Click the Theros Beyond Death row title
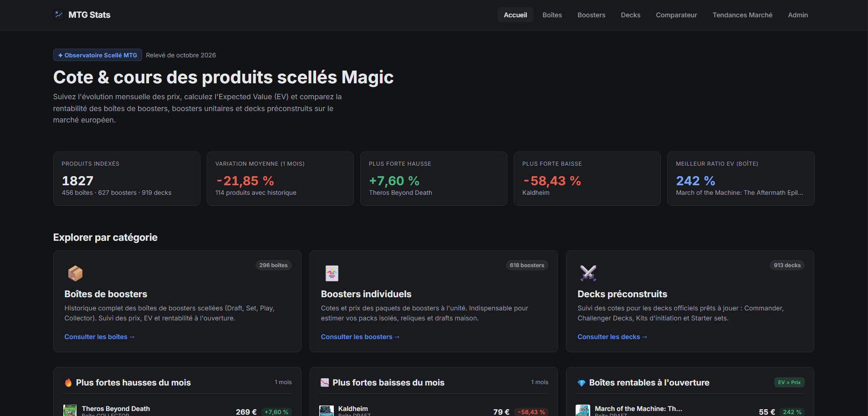 116,409
